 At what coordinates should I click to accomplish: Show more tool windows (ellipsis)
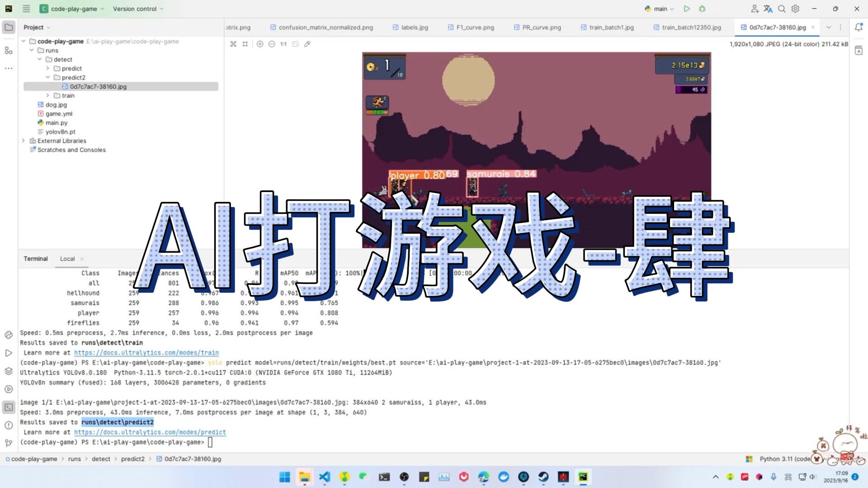point(9,68)
